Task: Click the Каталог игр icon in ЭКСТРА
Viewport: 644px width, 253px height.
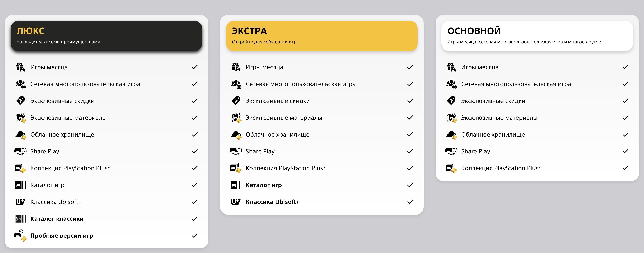Action: [236, 185]
